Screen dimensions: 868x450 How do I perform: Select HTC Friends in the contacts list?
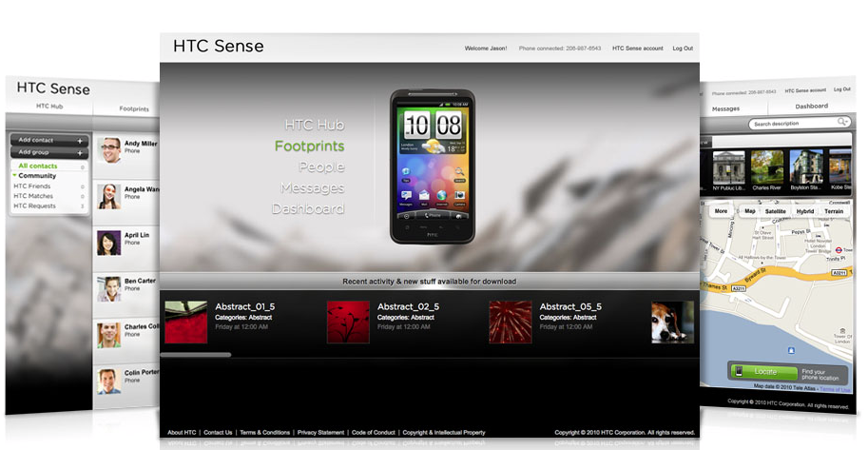[32, 186]
